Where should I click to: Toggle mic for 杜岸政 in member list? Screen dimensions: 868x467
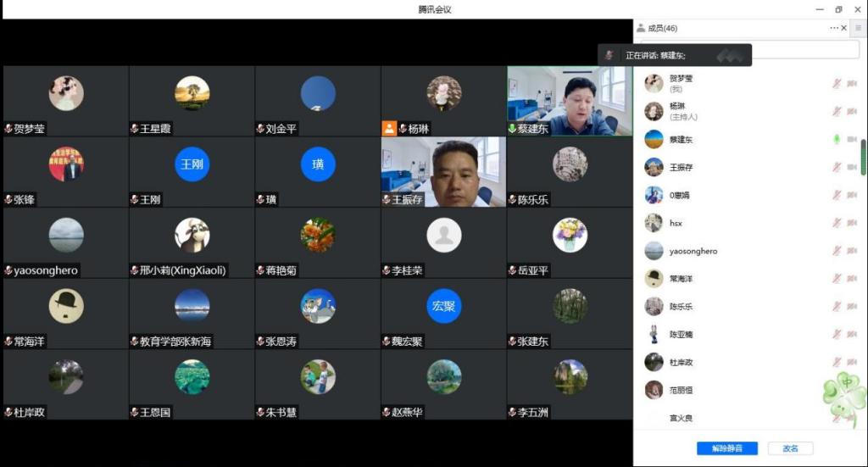pyautogui.click(x=837, y=362)
